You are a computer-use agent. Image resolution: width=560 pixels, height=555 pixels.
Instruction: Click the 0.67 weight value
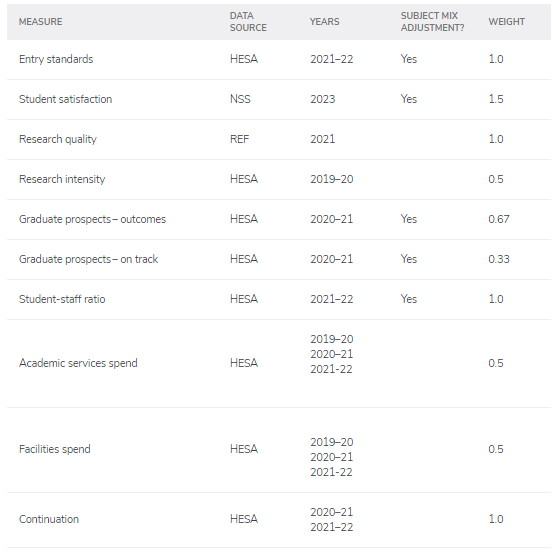pos(499,219)
